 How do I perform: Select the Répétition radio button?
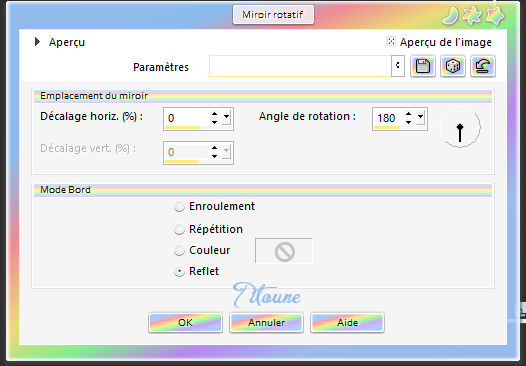click(x=179, y=229)
